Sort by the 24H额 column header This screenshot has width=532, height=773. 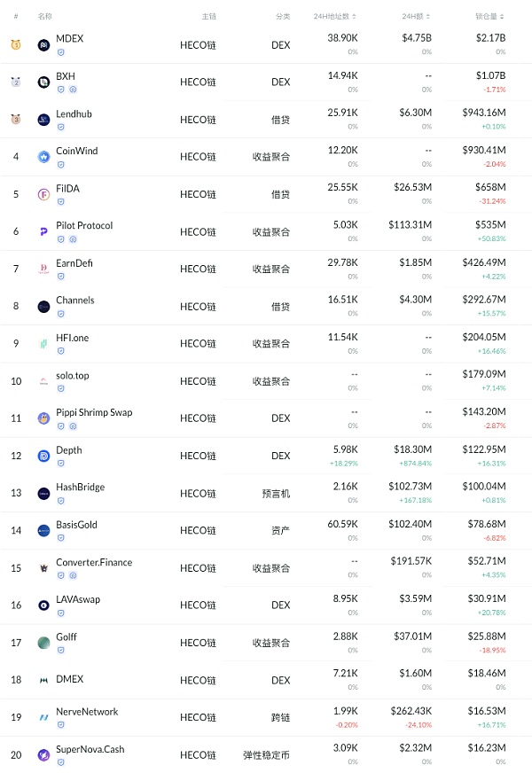416,17
